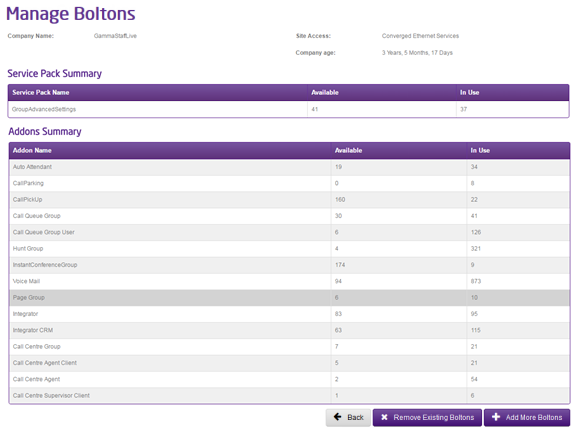This screenshot has height=433, width=577.
Task: Select the Call Centre Group row
Action: pyautogui.click(x=290, y=347)
